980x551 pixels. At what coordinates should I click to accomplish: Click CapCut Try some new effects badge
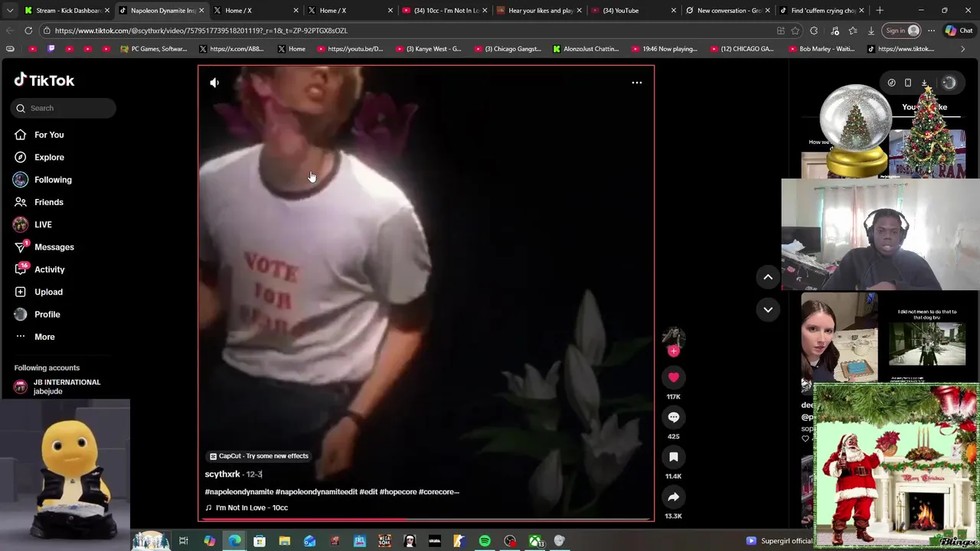(259, 456)
